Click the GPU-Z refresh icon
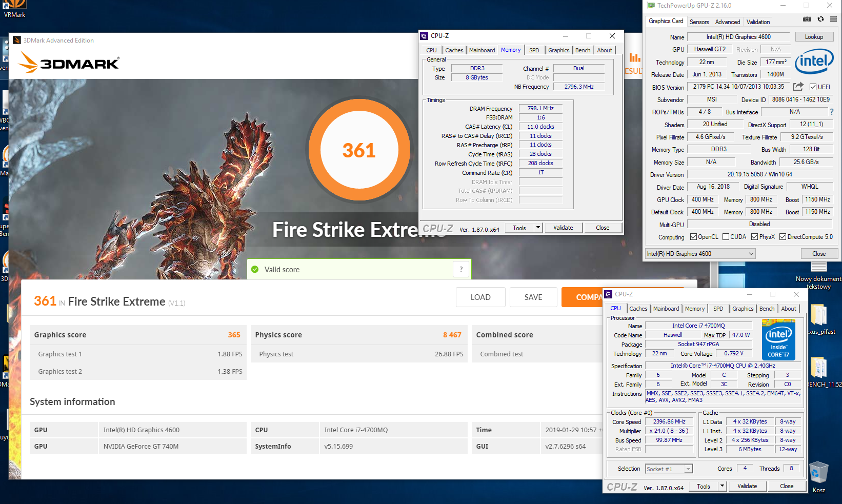This screenshot has width=842, height=504. [820, 19]
